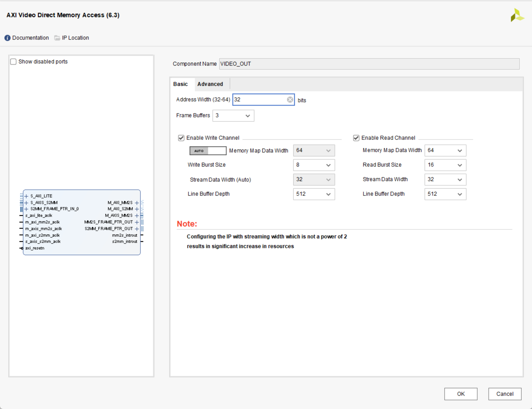Click the Documentation info icon
Viewport: 532px width, 409px height.
7,38
